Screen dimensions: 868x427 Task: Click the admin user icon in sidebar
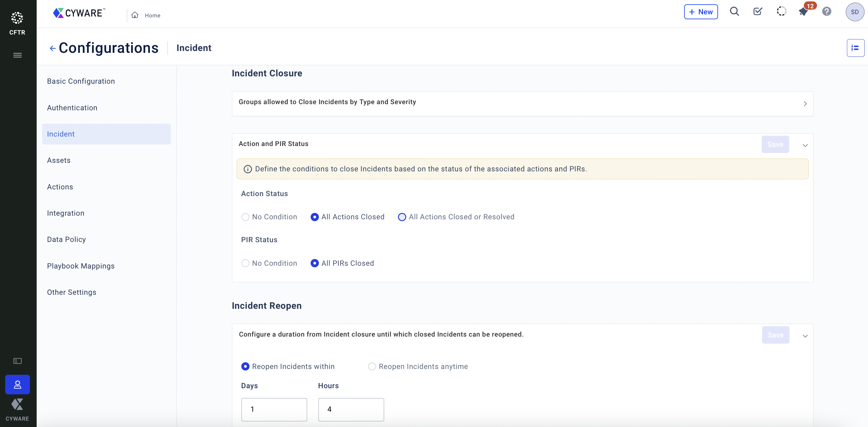[x=17, y=385]
